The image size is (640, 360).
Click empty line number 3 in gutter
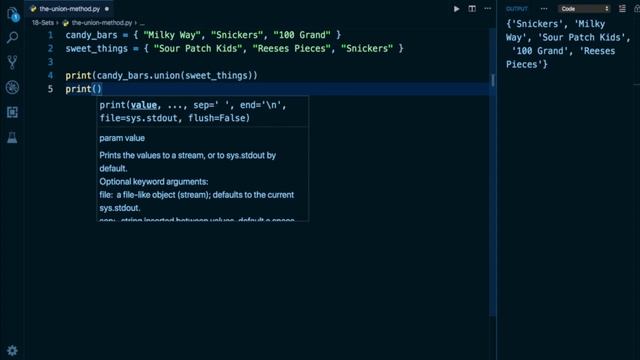coord(51,62)
